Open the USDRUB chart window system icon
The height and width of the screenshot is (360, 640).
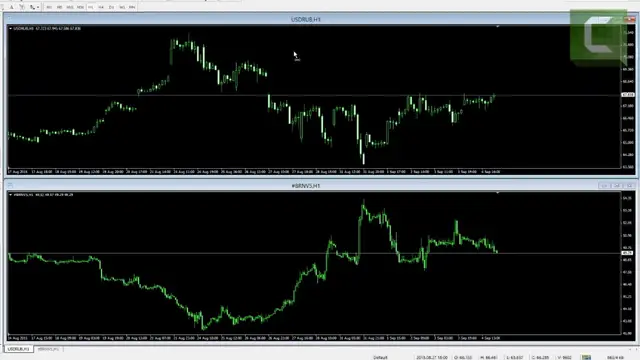9,19
